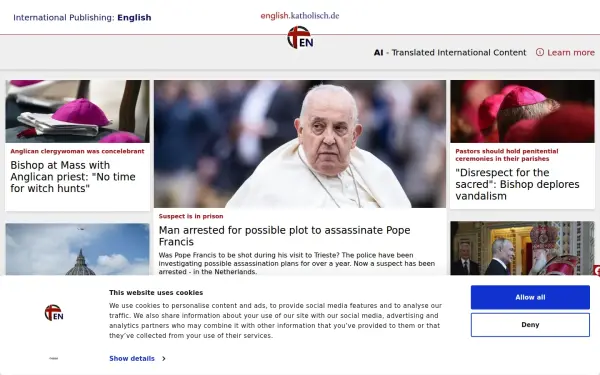Select English under International Publishing

(134, 17)
